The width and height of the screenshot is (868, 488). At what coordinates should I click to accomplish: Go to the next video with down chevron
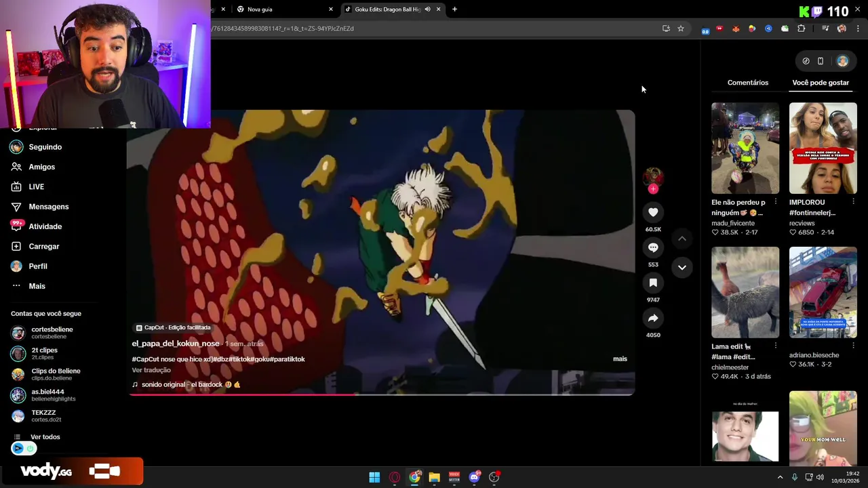click(x=682, y=267)
